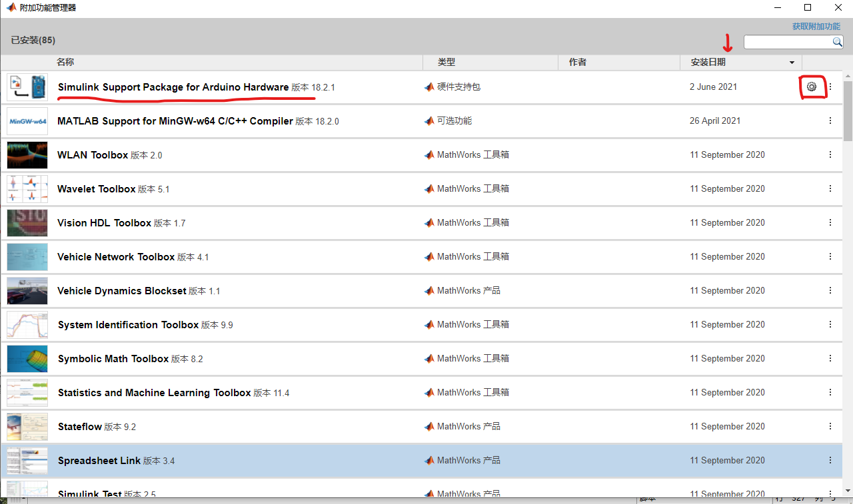Open the 获取附加功能 link
The width and height of the screenshot is (853, 504).
click(816, 26)
